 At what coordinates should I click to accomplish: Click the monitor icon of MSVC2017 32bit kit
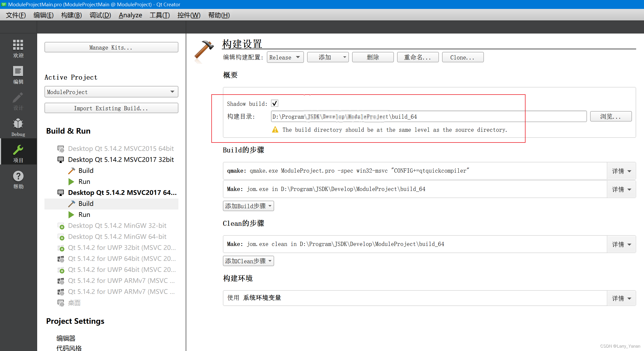[61, 160]
